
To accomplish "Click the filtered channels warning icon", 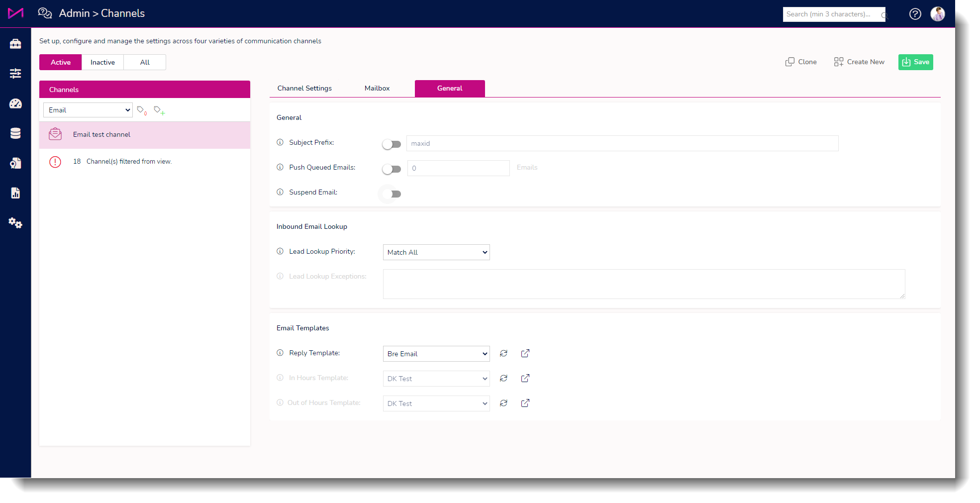I will click(x=55, y=162).
